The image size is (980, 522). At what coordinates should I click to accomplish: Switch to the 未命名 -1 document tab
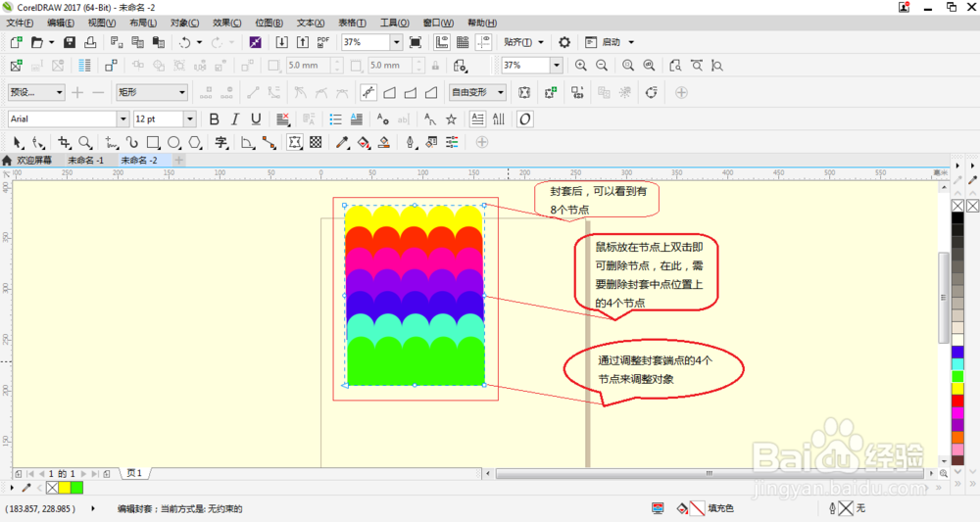click(x=85, y=161)
